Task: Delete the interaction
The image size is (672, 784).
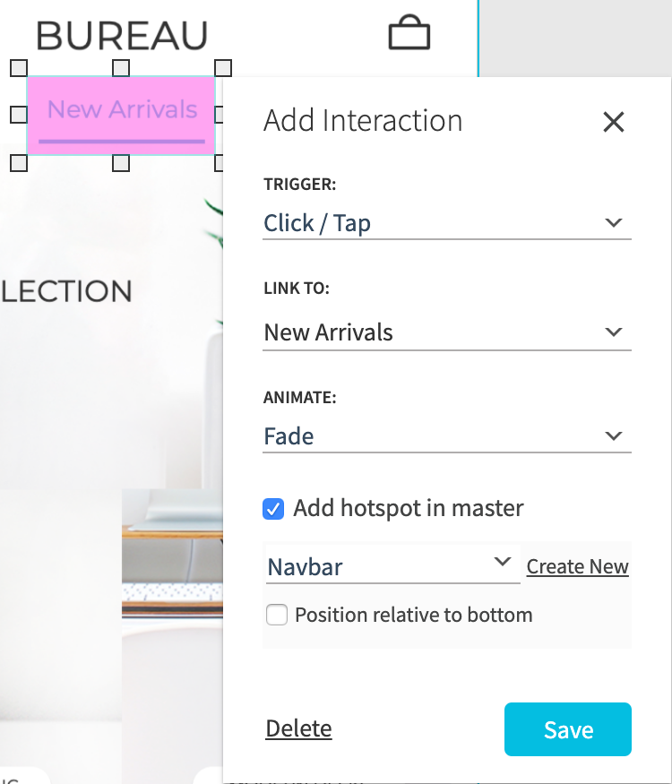Action: point(298,729)
